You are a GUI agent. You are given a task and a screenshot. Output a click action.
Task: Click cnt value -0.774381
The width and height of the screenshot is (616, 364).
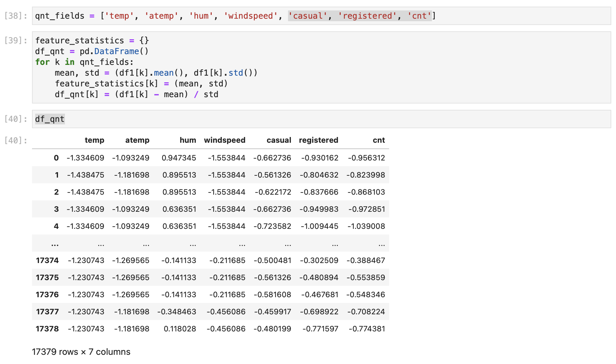click(367, 329)
